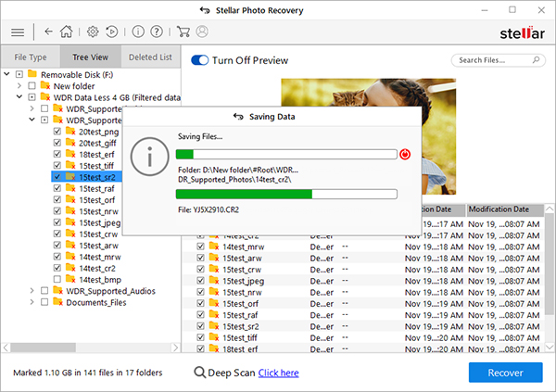Expand the Documents_Files node

coord(32,302)
